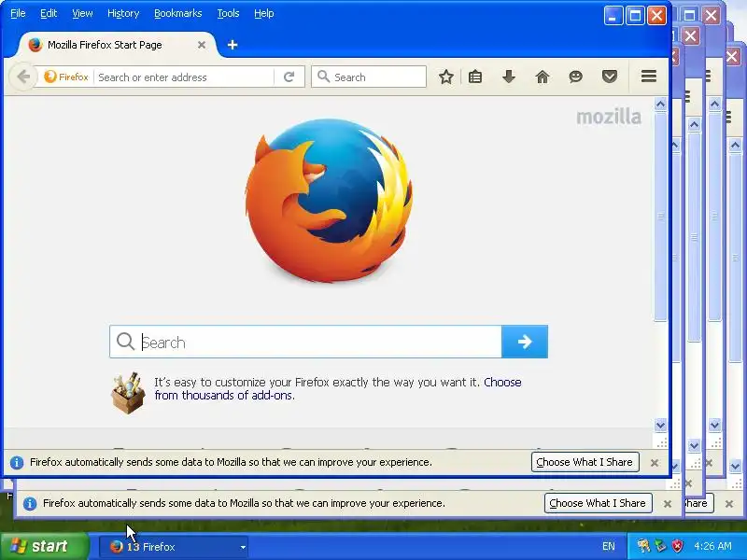Click info icon in second window notification

pyautogui.click(x=30, y=503)
